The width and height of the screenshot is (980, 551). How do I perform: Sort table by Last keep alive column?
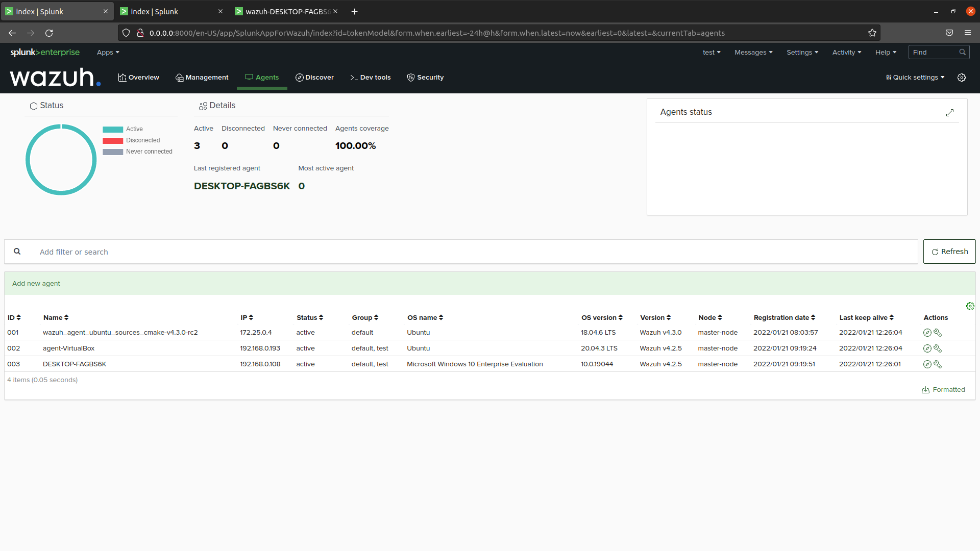coord(867,318)
